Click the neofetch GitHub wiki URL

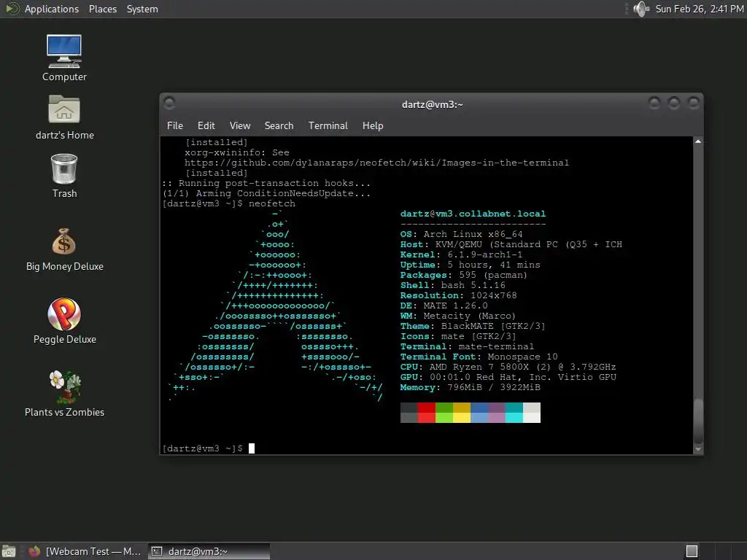376,163
